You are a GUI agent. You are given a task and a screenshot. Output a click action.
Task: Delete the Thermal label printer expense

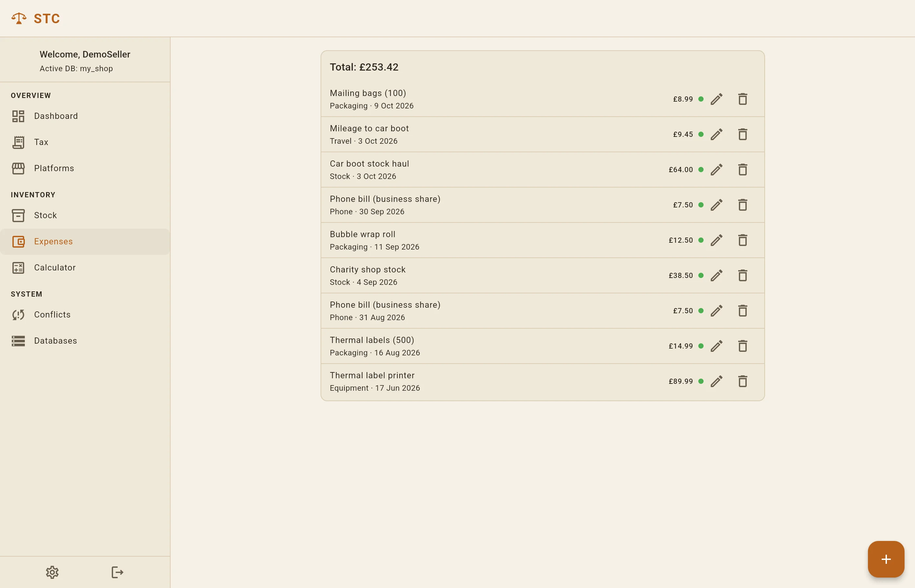(x=742, y=381)
